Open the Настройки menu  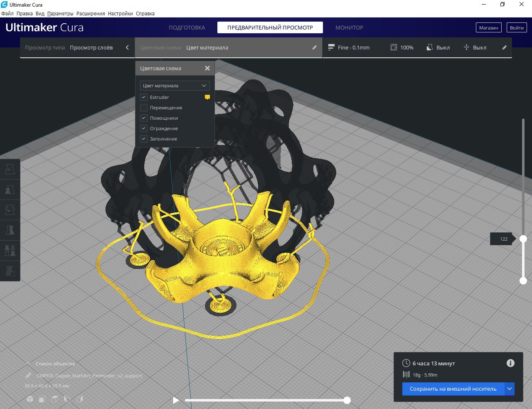point(120,13)
